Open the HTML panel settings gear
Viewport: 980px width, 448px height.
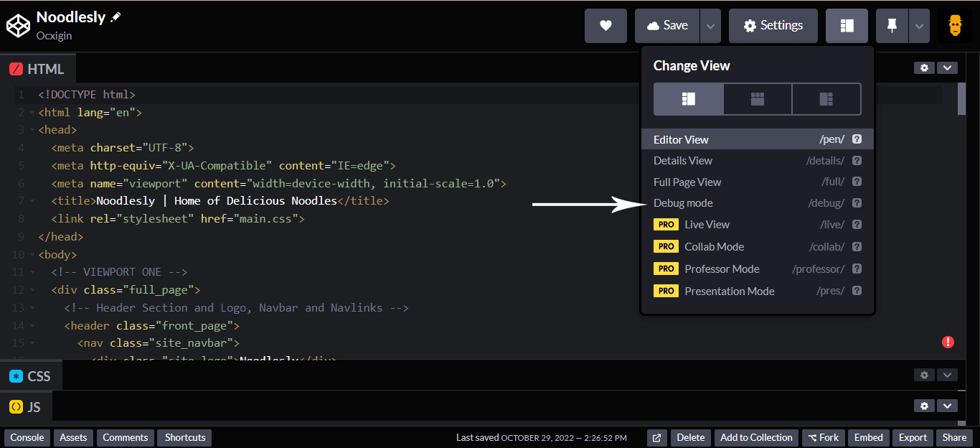coord(924,67)
